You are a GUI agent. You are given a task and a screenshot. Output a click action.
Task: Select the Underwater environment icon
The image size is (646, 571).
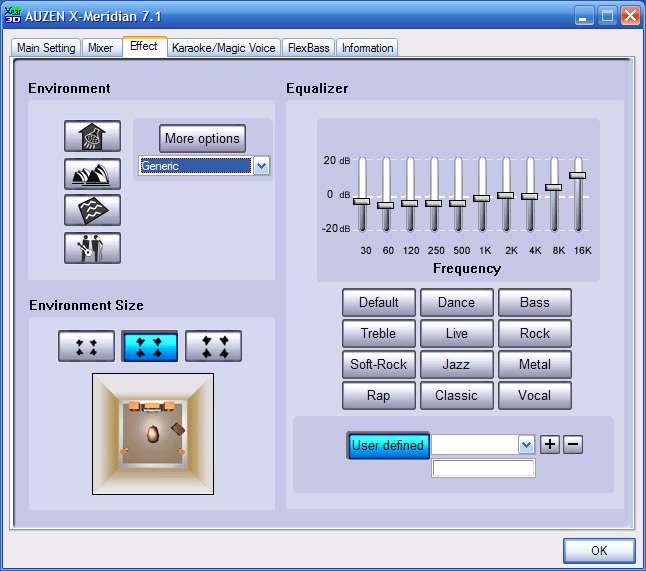[92, 210]
